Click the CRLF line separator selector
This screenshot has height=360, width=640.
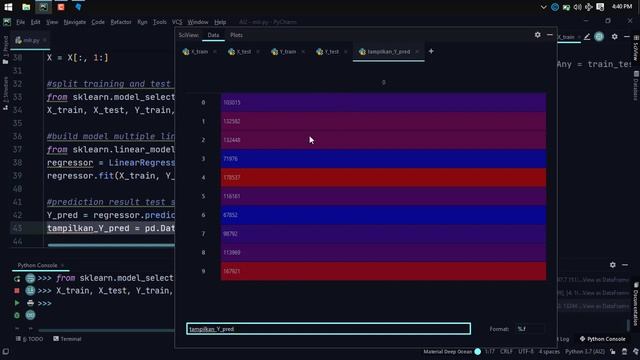coord(506,351)
